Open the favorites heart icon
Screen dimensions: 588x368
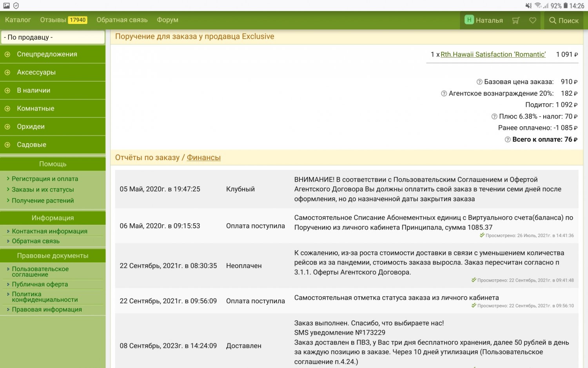533,20
